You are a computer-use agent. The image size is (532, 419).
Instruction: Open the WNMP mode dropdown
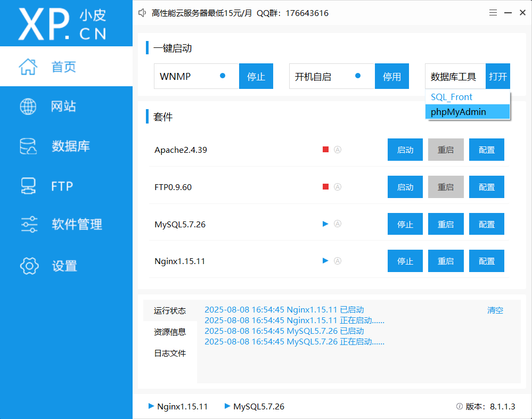click(x=196, y=76)
